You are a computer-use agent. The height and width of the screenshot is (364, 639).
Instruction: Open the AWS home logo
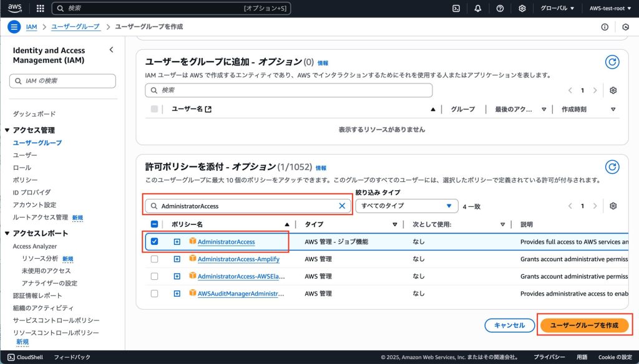(x=15, y=8)
